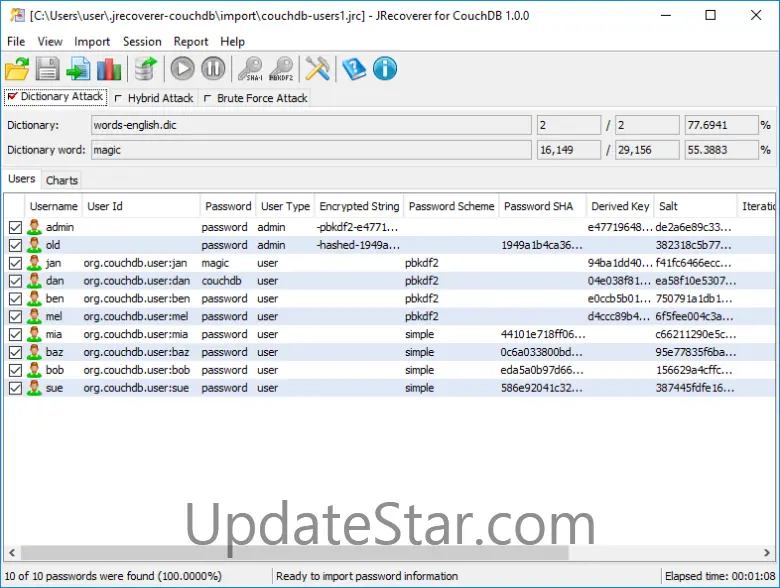Viewport: 780px width, 588px height.
Task: Sort by Password SHA column header
Action: tap(543, 206)
